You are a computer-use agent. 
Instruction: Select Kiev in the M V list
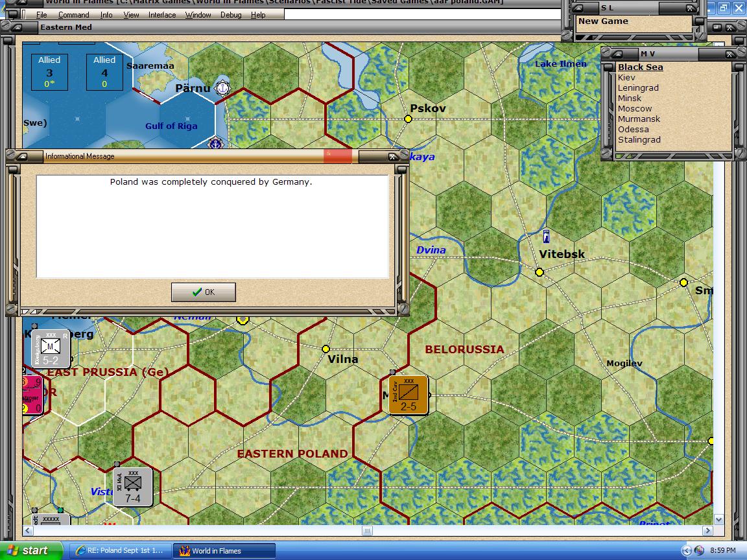[x=626, y=77]
